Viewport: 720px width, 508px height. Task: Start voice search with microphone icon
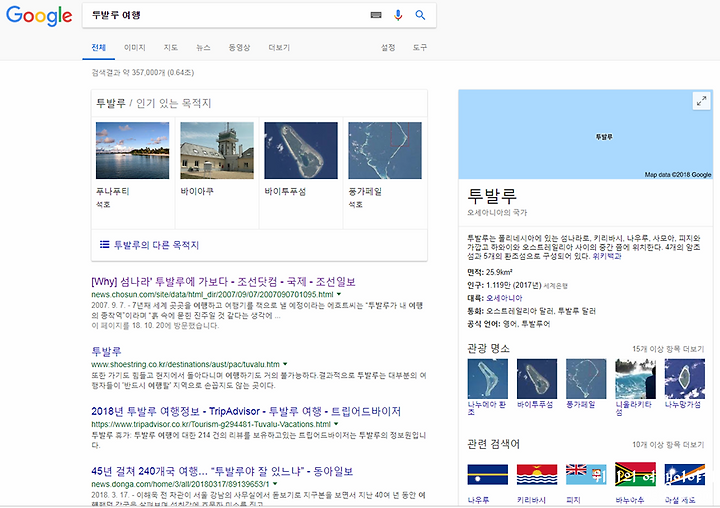tap(398, 15)
